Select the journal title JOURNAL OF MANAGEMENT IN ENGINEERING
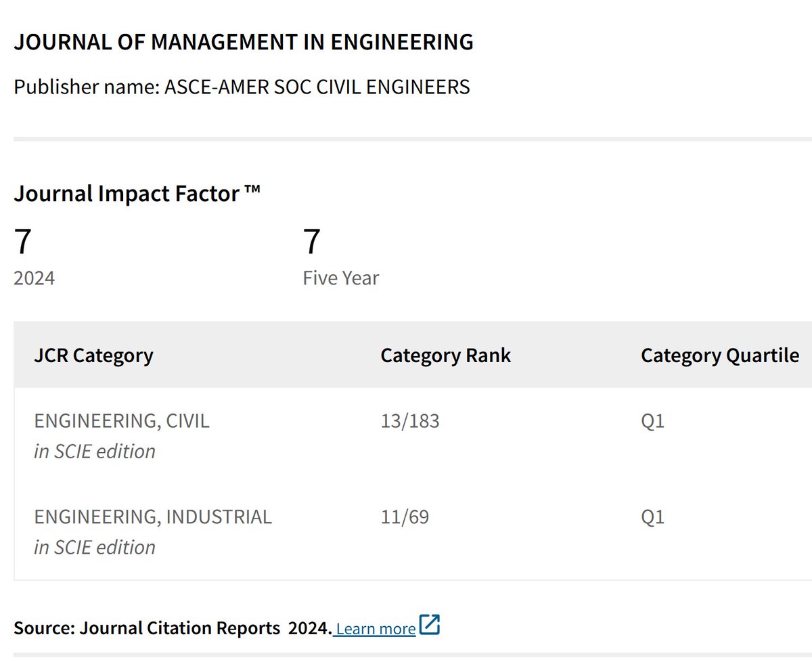This screenshot has height=662, width=812. click(x=244, y=42)
